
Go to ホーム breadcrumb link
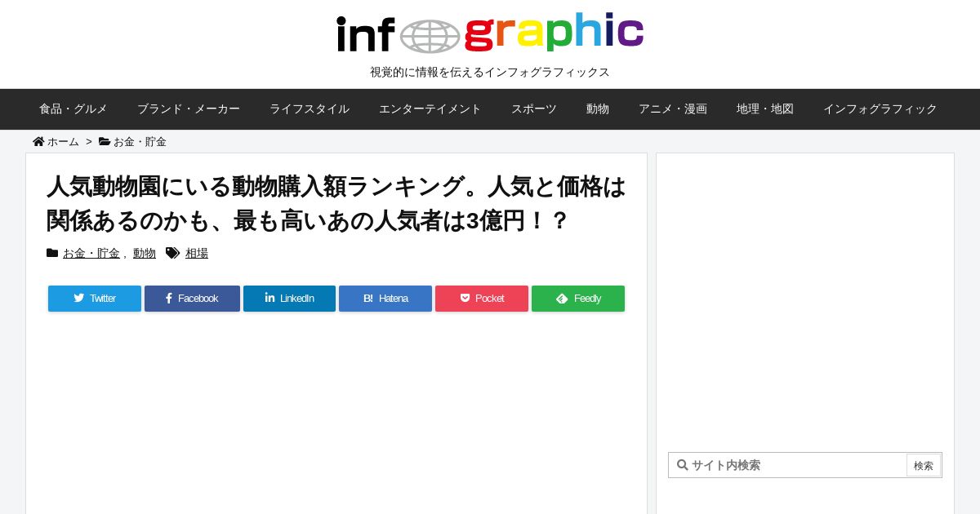pos(63,142)
